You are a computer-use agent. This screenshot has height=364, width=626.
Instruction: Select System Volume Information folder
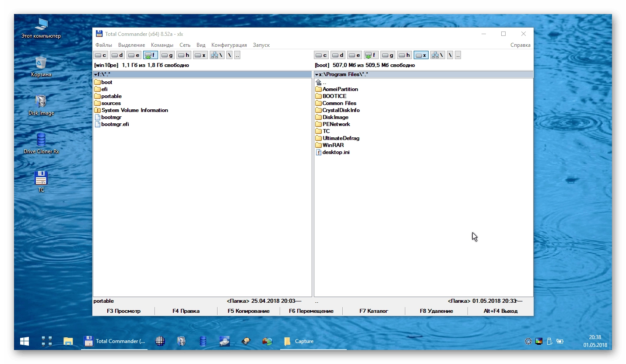[131, 110]
